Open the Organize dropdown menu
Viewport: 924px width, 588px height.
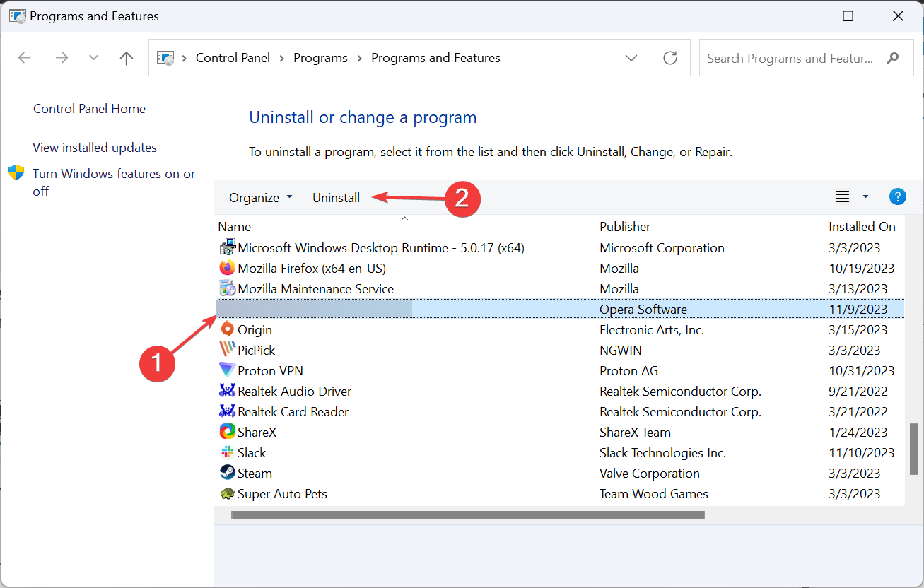(x=260, y=198)
